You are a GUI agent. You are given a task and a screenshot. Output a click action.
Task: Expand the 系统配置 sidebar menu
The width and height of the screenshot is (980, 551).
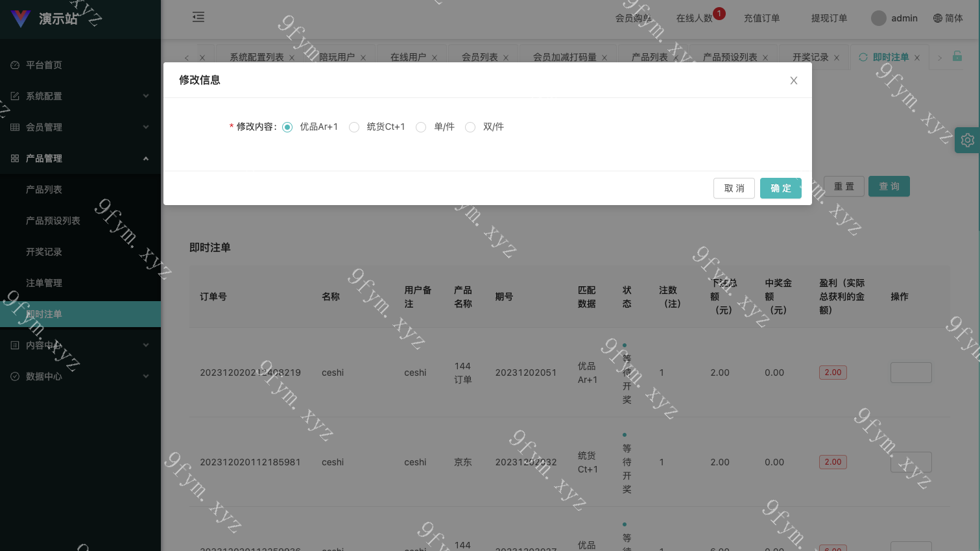click(80, 96)
